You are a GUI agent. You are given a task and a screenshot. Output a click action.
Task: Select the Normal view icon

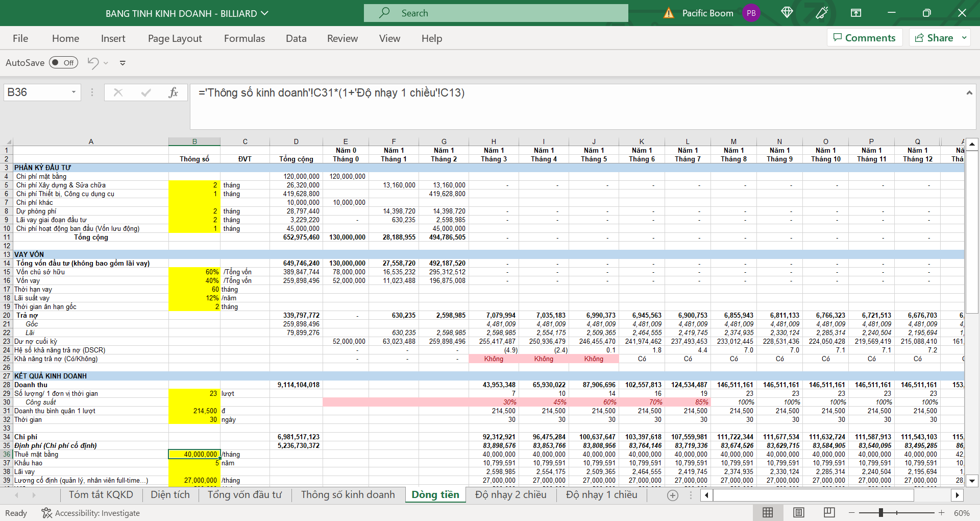click(768, 512)
